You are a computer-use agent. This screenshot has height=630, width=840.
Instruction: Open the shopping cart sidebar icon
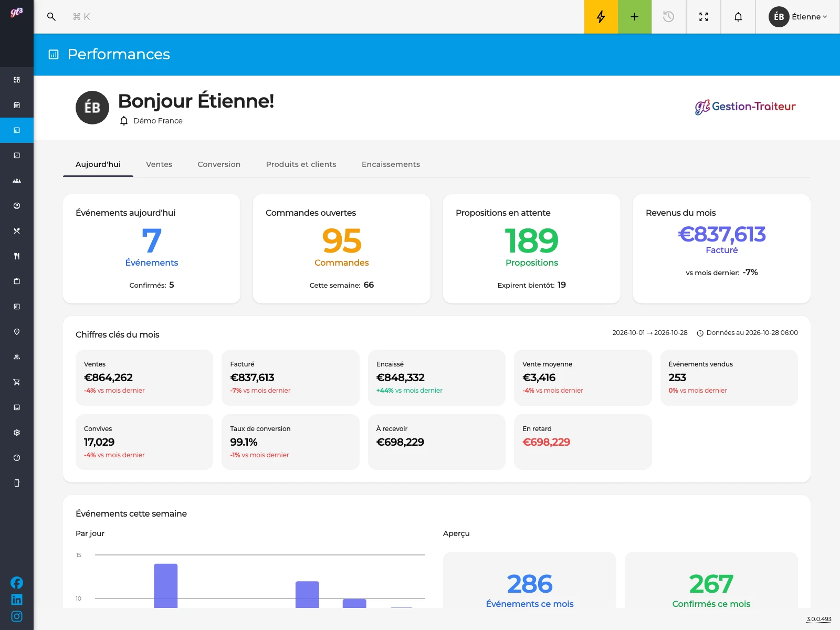click(x=17, y=382)
